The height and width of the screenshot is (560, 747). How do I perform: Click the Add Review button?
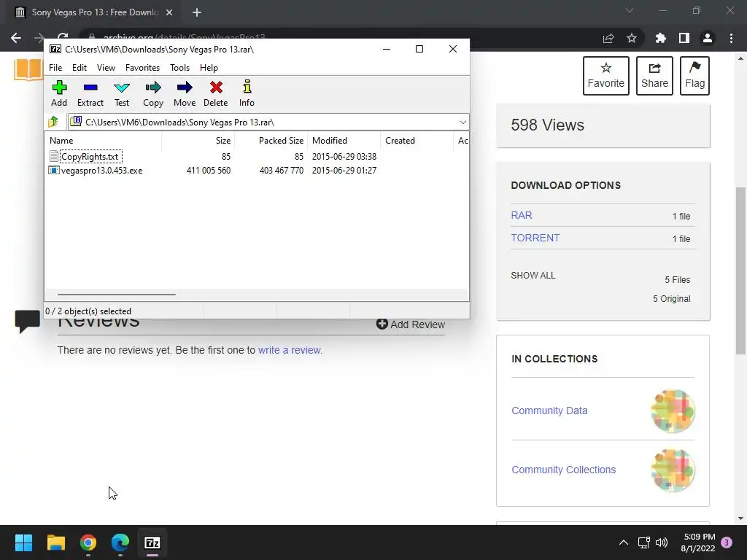pyautogui.click(x=411, y=324)
